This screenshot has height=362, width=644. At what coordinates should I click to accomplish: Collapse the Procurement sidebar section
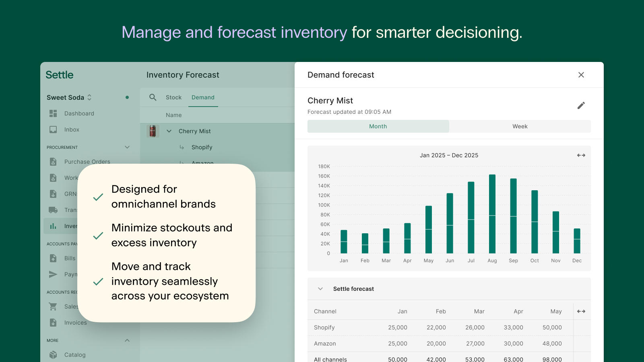point(128,147)
